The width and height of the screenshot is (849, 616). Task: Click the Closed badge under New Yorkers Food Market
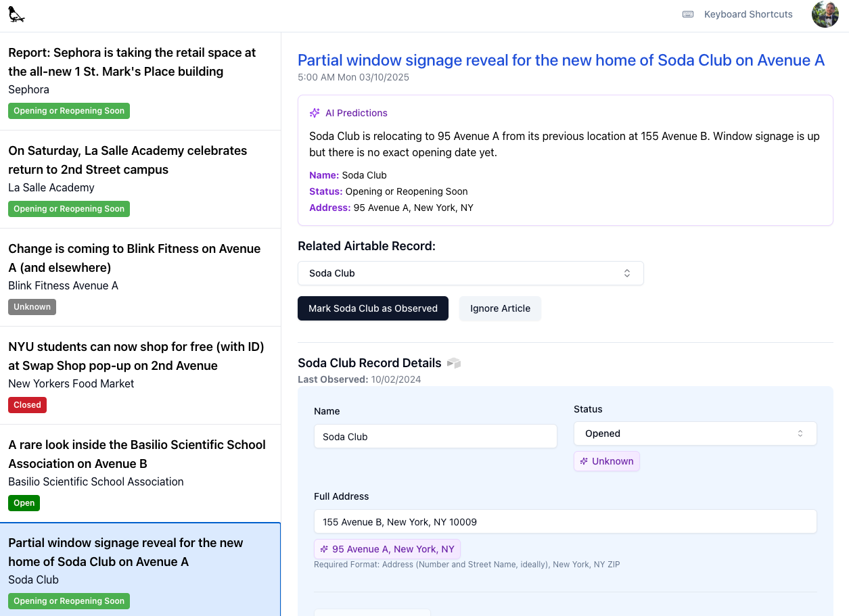point(27,405)
